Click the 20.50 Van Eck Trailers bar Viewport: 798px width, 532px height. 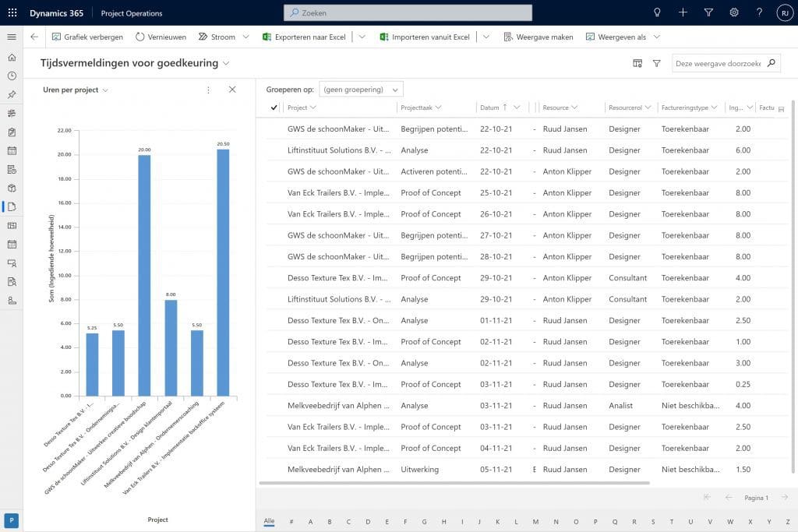point(223,273)
